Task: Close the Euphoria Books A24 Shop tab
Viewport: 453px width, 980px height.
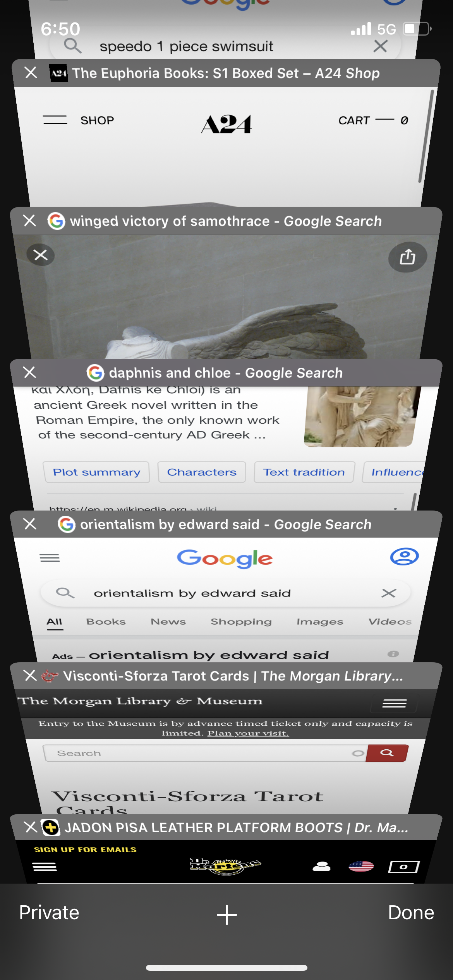Action: 31,73
